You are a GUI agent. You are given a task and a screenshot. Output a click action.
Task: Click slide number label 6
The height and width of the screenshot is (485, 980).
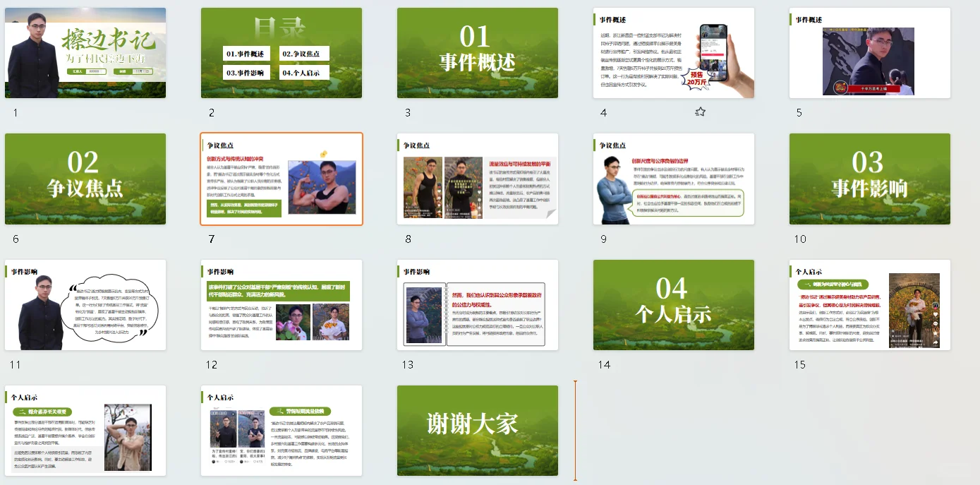click(16, 239)
